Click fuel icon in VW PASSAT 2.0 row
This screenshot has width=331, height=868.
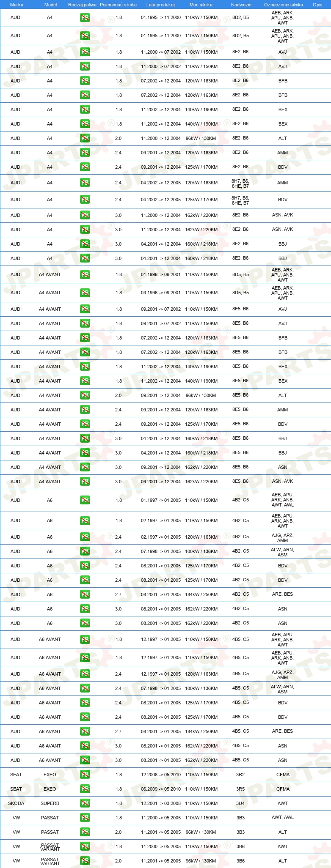85,832
